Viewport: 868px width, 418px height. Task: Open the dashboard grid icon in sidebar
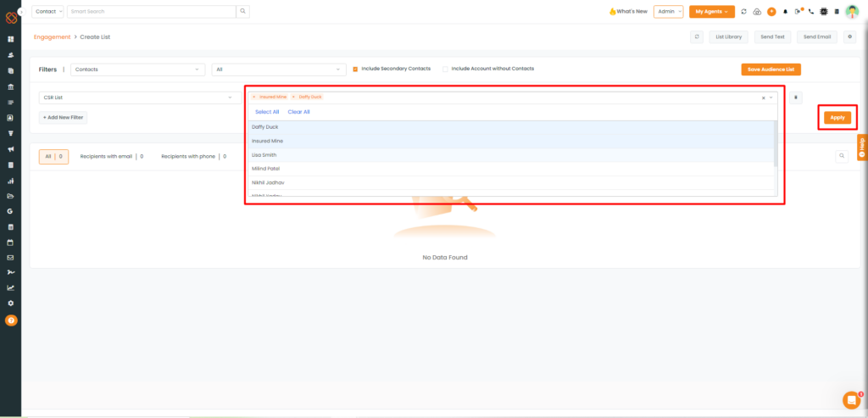coord(10,39)
